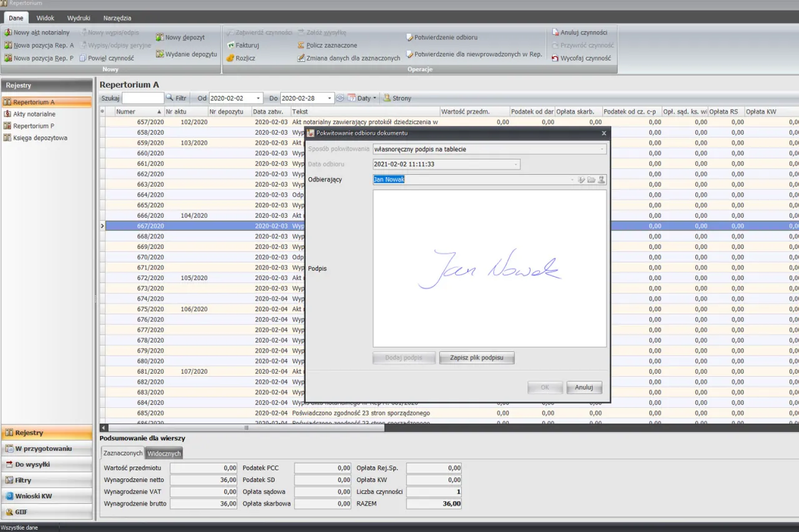Expand the Odbierający combo box arrow

571,180
